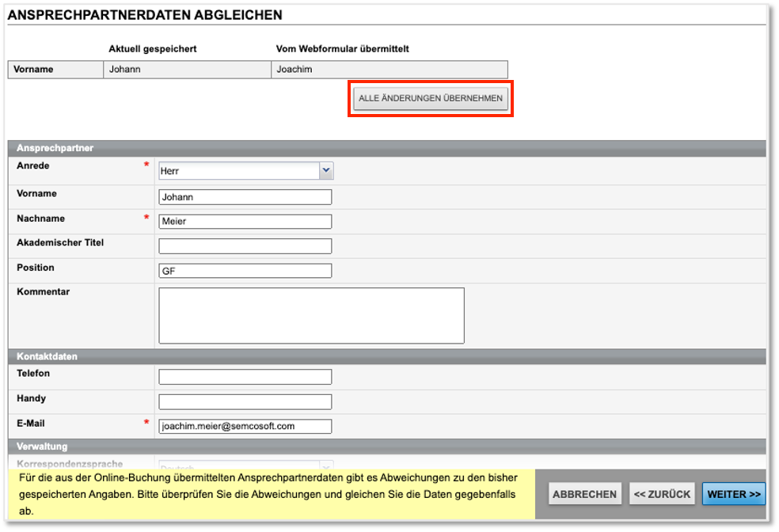Proceed with the Weiter >> button
Screen dimensions: 779x532
734,494
